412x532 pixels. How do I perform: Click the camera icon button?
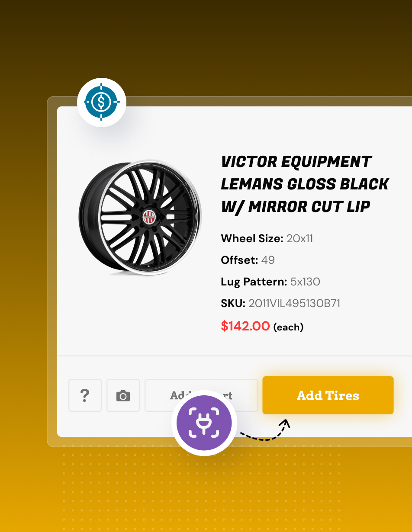coord(123,395)
